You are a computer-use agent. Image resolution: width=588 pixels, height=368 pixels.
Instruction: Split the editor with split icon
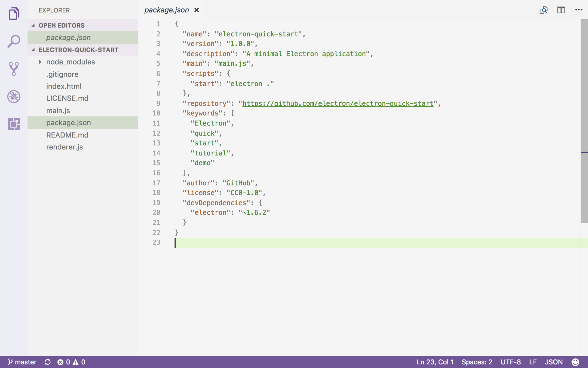561,10
